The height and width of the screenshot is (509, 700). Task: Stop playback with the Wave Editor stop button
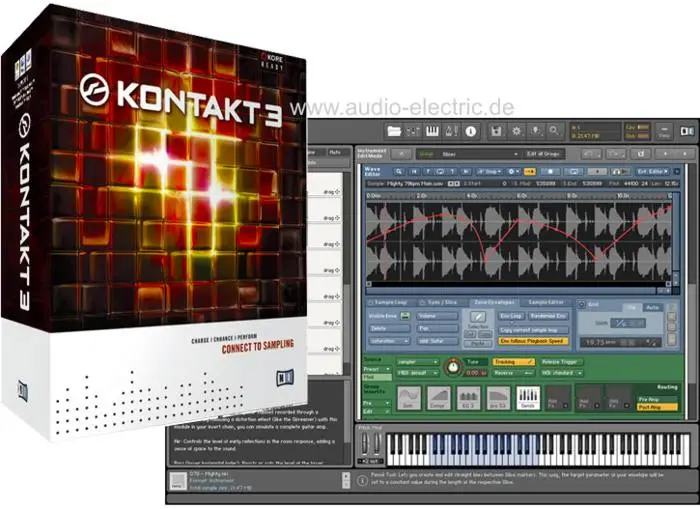pyautogui.click(x=550, y=171)
